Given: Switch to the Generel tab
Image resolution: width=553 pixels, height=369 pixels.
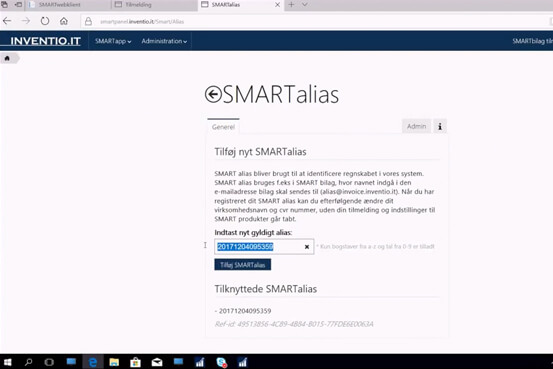Looking at the screenshot, I should (x=223, y=127).
